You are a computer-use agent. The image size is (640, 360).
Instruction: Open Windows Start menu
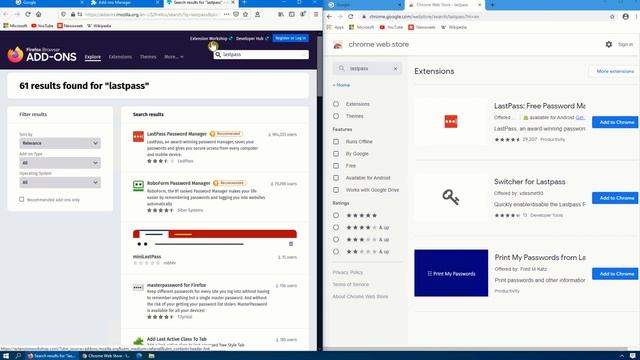(6, 356)
